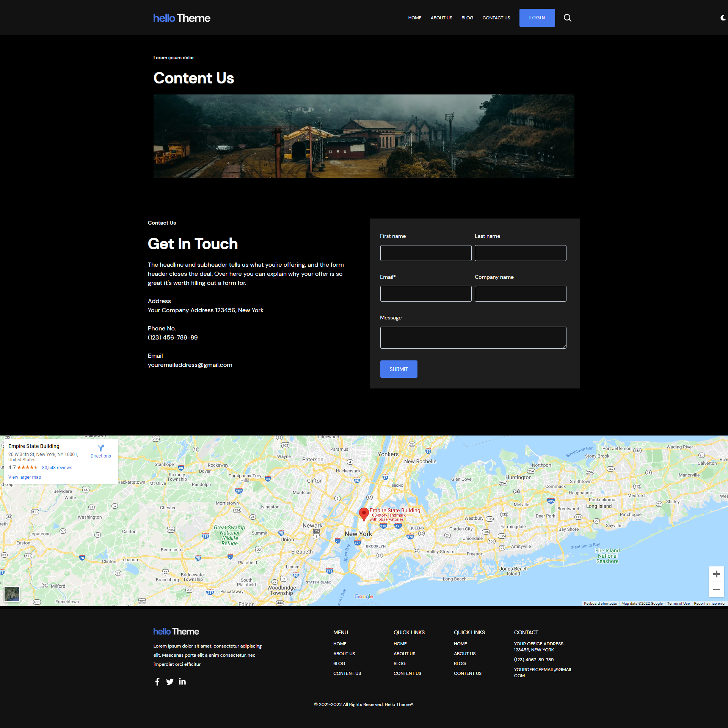Open Blog in top navigation

[467, 18]
